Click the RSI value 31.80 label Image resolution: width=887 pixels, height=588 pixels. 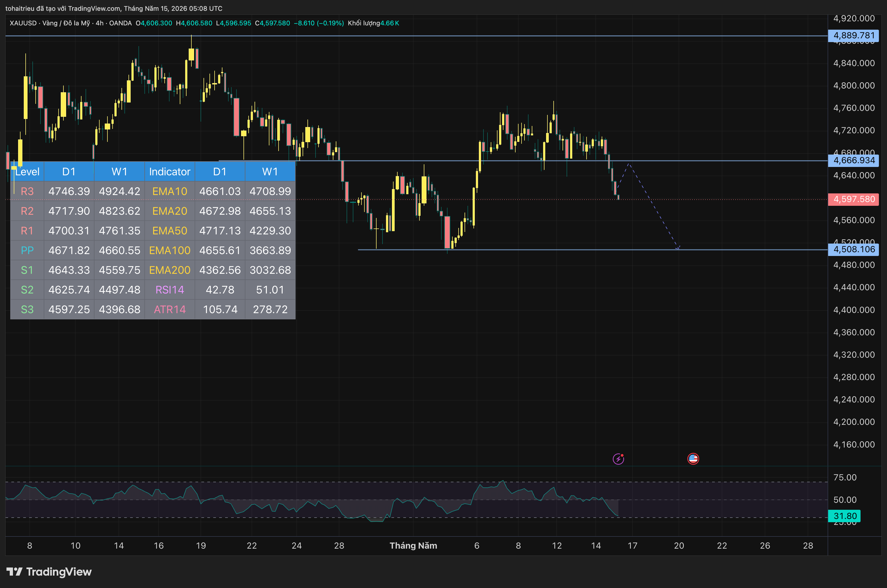[844, 516]
